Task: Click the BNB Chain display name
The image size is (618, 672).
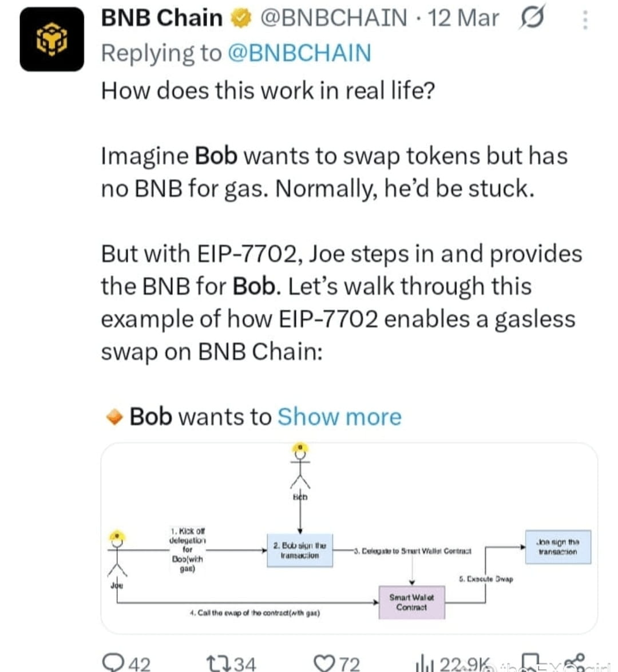Action: click(161, 18)
